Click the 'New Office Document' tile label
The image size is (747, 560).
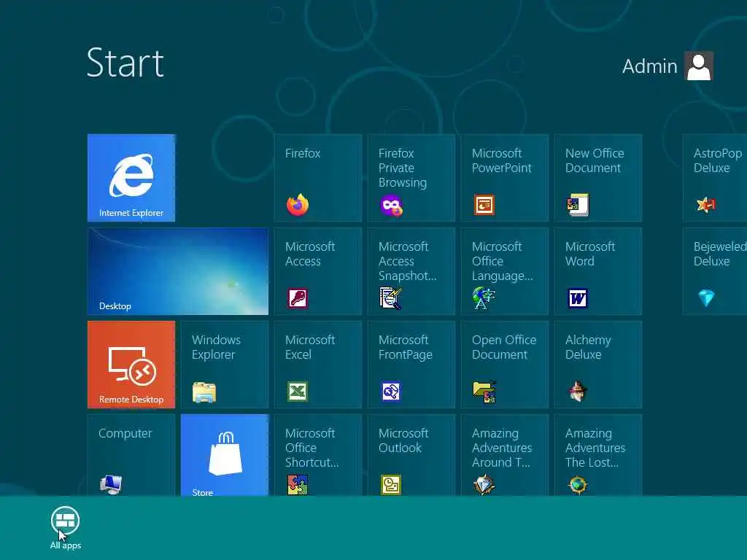(x=595, y=160)
